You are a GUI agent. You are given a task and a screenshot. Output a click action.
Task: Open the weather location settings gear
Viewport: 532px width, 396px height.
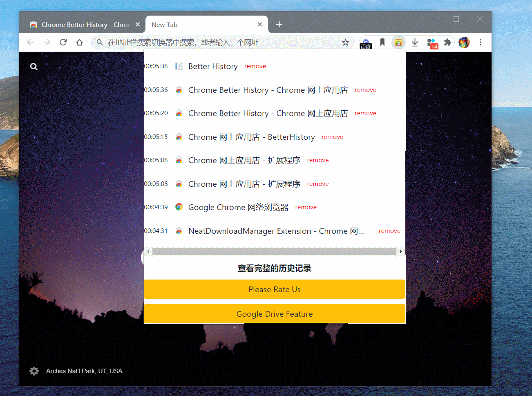[x=34, y=371]
